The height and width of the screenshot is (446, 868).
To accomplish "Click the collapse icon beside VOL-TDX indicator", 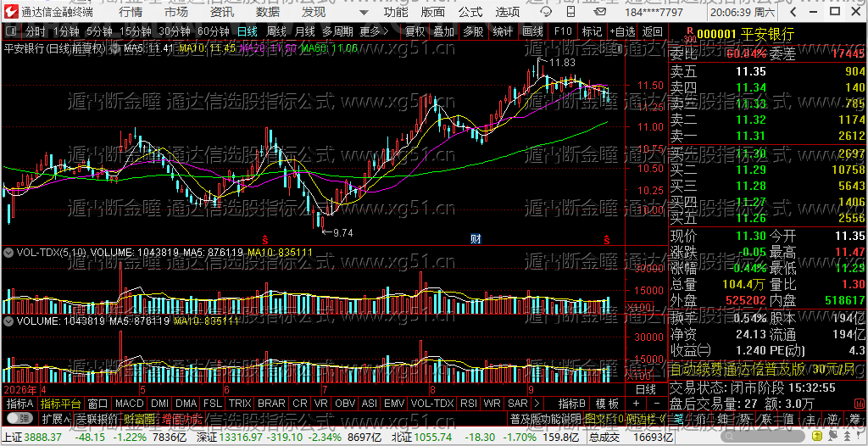I will (x=8, y=252).
